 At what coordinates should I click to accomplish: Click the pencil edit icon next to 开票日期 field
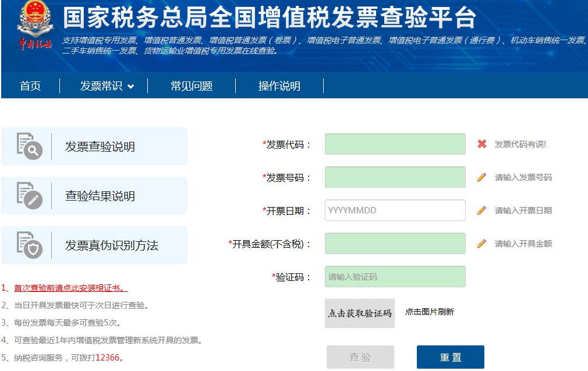[483, 210]
